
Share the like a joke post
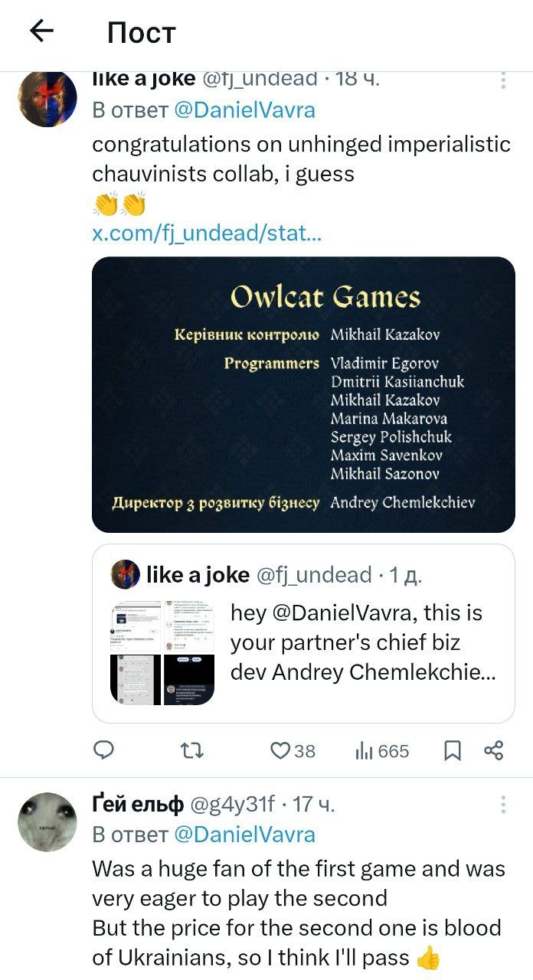(x=494, y=750)
